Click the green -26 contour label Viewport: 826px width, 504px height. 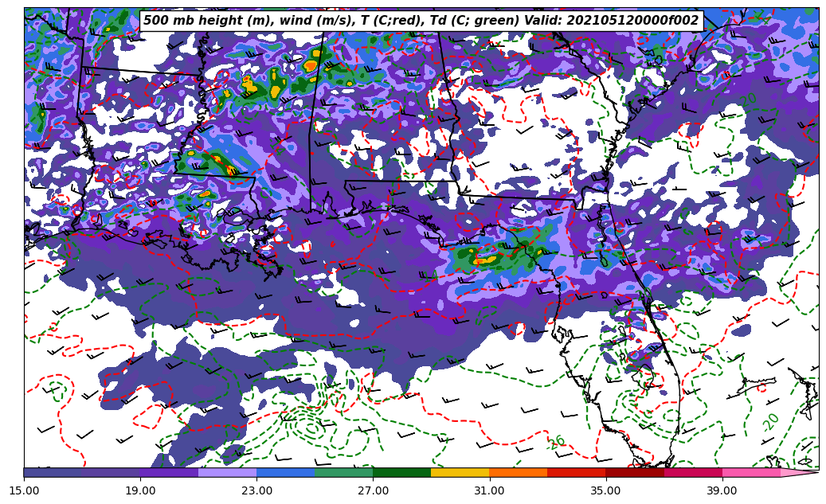click(x=556, y=443)
